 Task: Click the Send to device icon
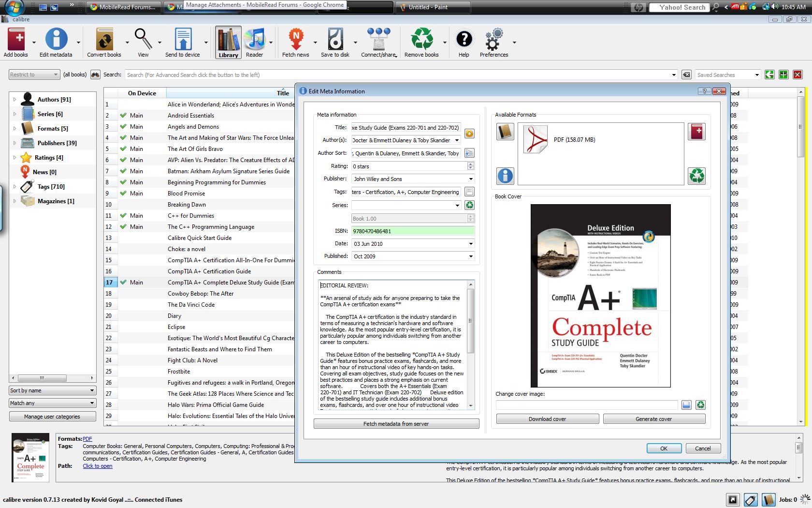[183, 40]
